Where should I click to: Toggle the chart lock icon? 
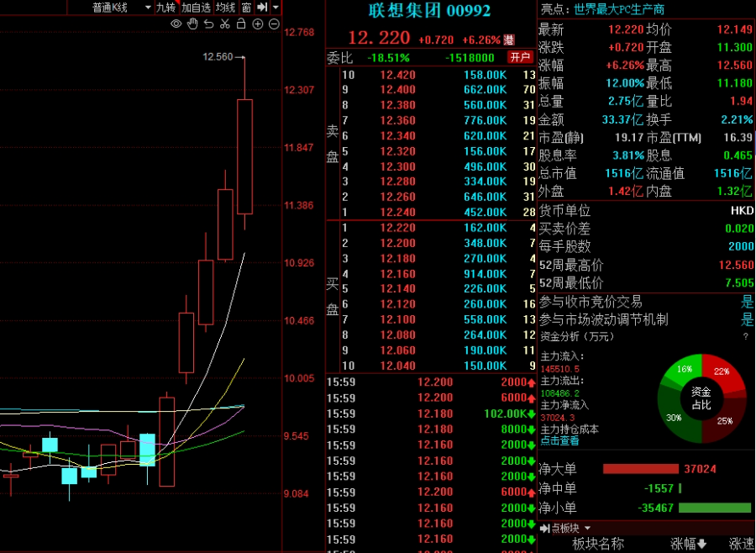tap(241, 24)
